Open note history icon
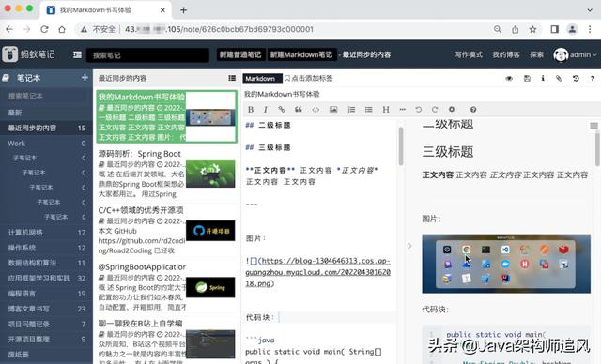Screen dimensions: 601x364 point(576,78)
